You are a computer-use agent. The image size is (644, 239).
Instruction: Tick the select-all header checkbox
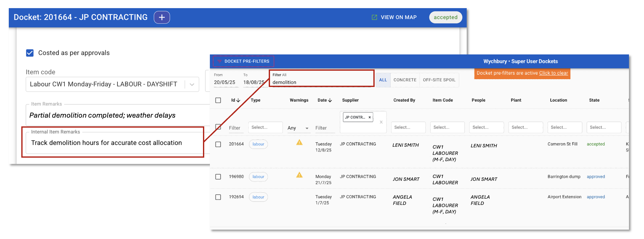(x=218, y=100)
